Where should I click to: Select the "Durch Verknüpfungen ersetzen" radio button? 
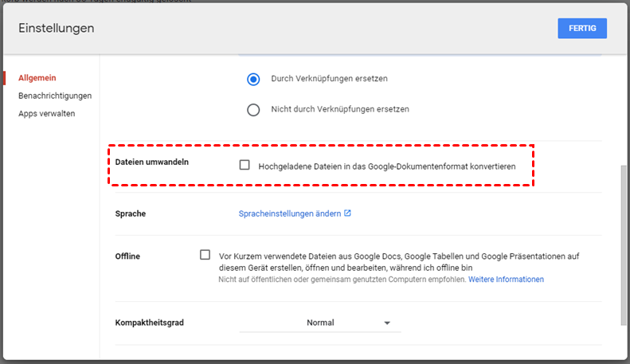point(253,79)
